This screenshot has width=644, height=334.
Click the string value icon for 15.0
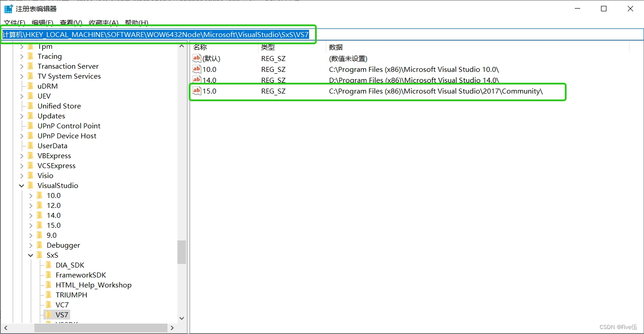click(197, 91)
